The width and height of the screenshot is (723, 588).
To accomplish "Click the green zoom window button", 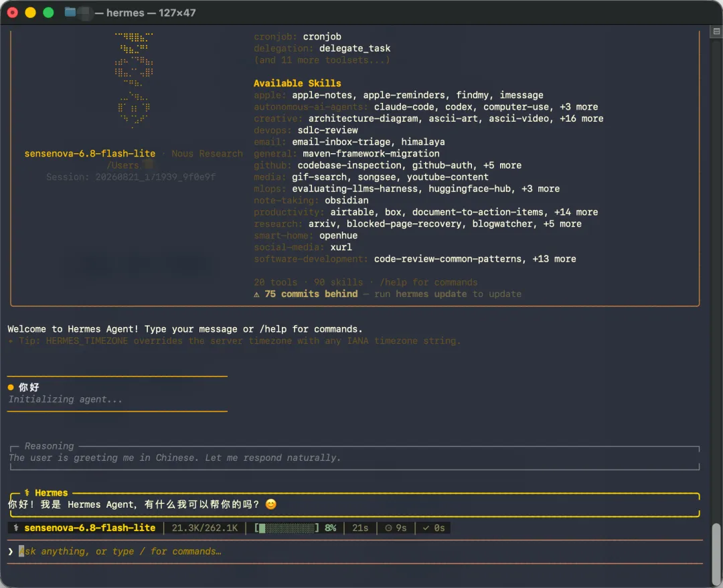I will 48,13.
